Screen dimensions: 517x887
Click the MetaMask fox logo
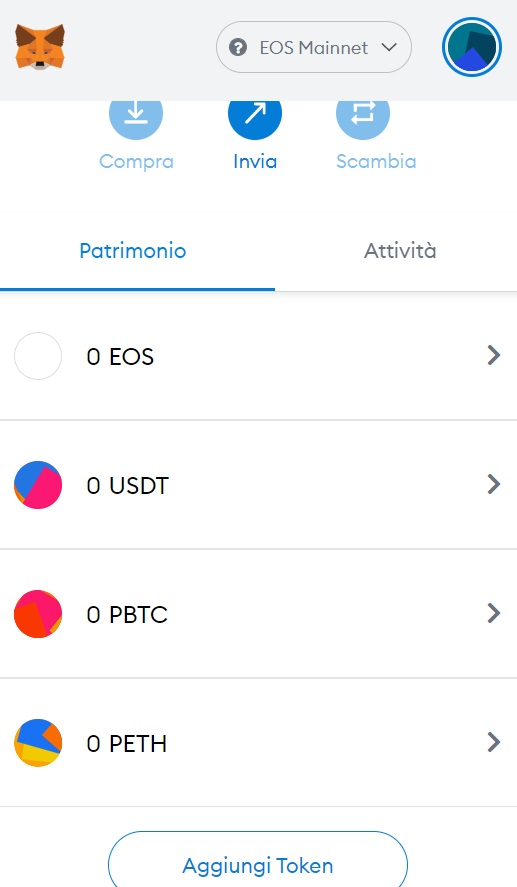(x=40, y=47)
